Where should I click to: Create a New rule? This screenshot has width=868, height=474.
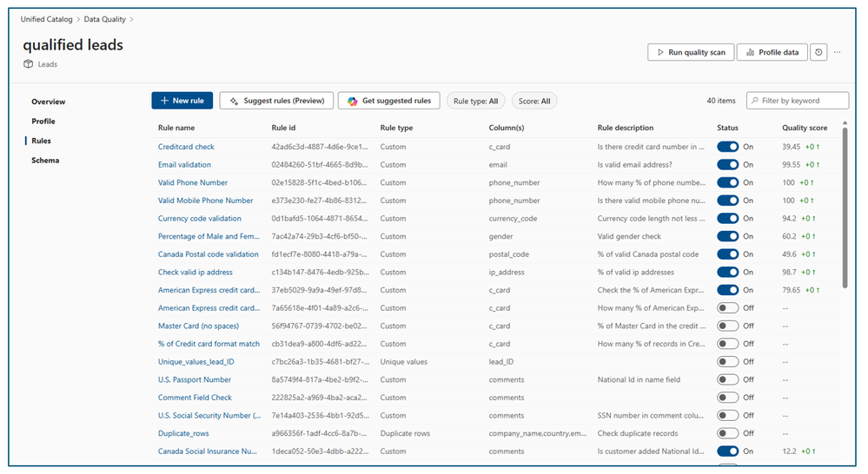click(182, 101)
